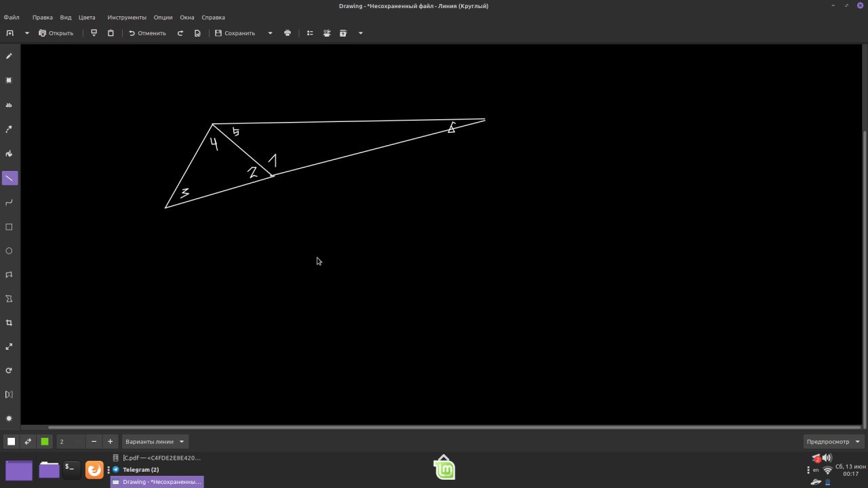Image resolution: width=868 pixels, height=488 pixels.
Task: Select the Free shape tool below Polygon
Action: 9,298
